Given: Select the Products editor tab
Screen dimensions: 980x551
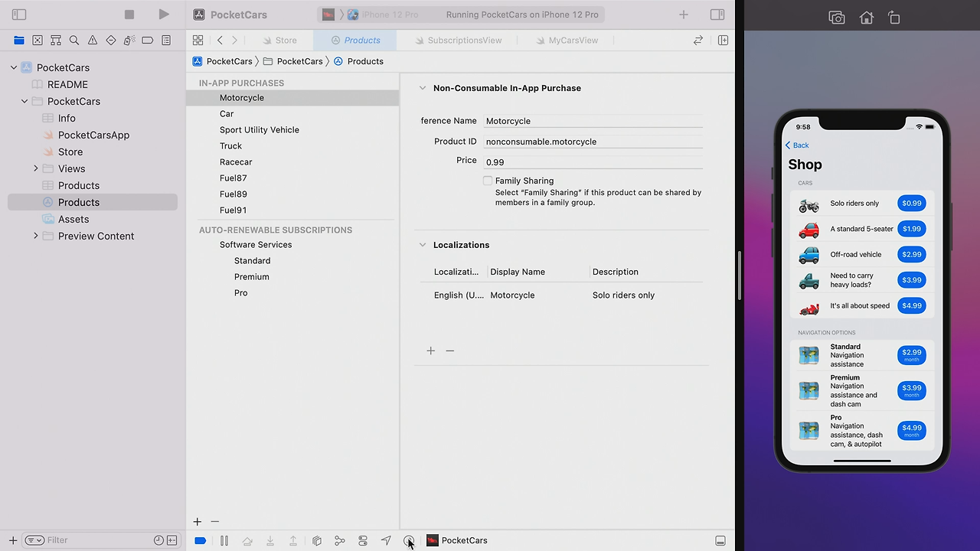Looking at the screenshot, I should click(356, 41).
